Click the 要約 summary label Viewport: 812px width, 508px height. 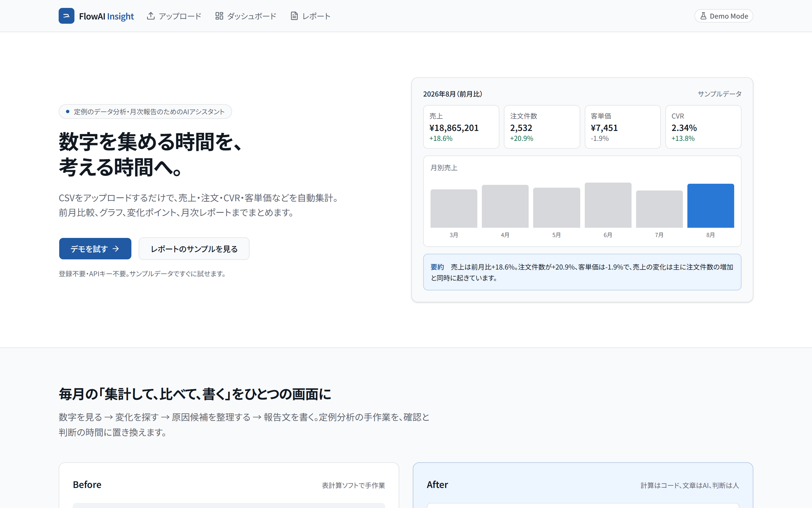tap(437, 267)
